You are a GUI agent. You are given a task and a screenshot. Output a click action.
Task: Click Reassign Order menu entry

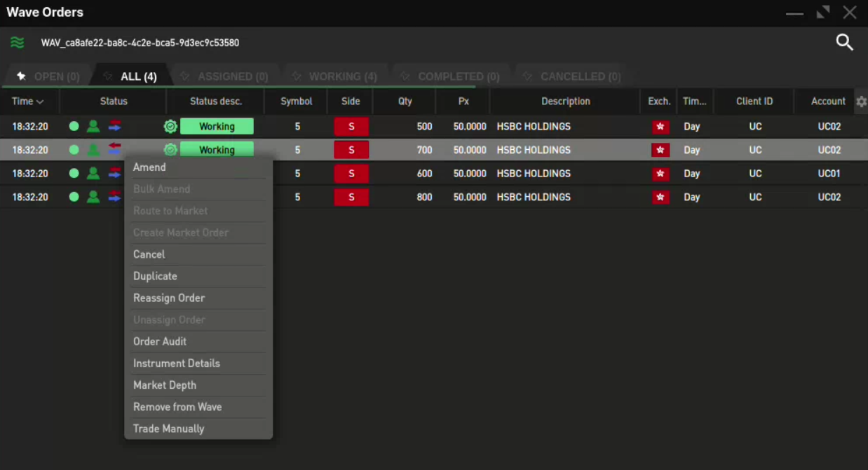(169, 298)
